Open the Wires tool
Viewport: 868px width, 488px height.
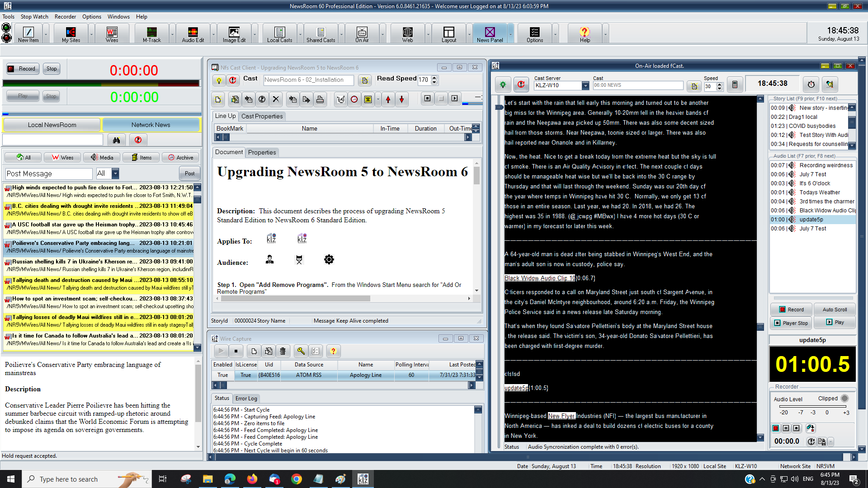click(112, 34)
